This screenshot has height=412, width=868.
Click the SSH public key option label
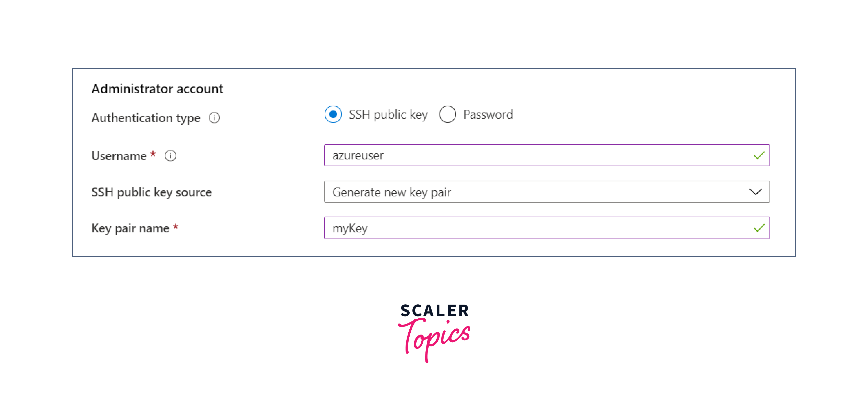point(388,115)
